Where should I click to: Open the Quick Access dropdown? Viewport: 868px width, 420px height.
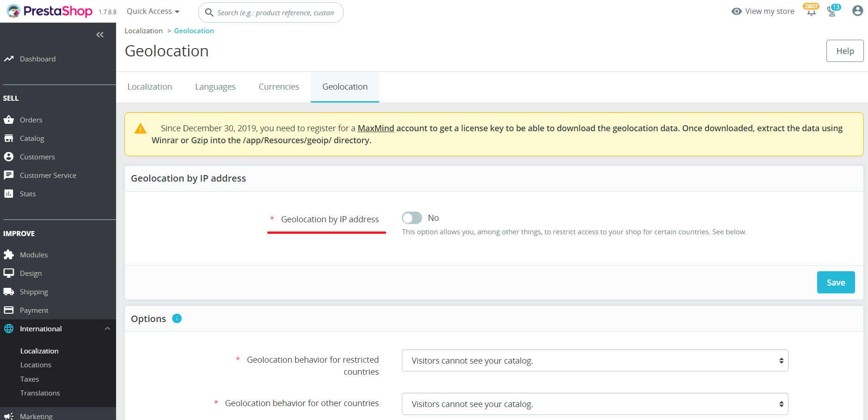[x=153, y=11]
